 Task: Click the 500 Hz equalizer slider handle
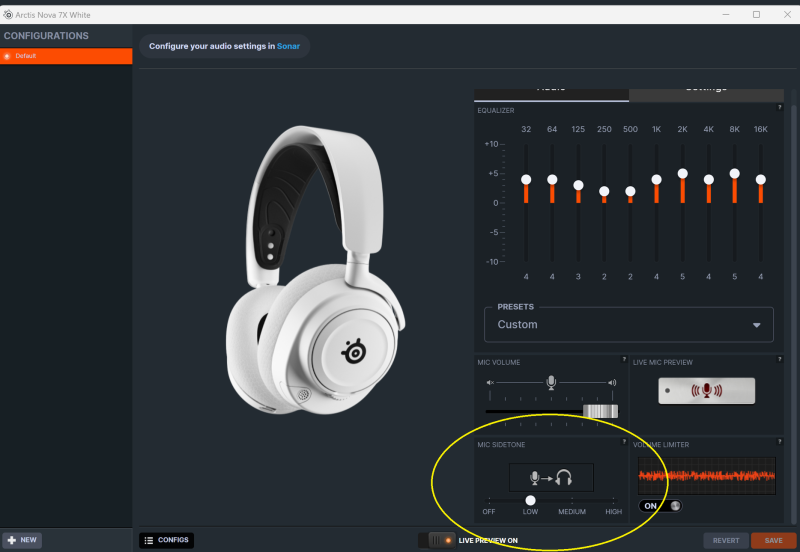[630, 191]
